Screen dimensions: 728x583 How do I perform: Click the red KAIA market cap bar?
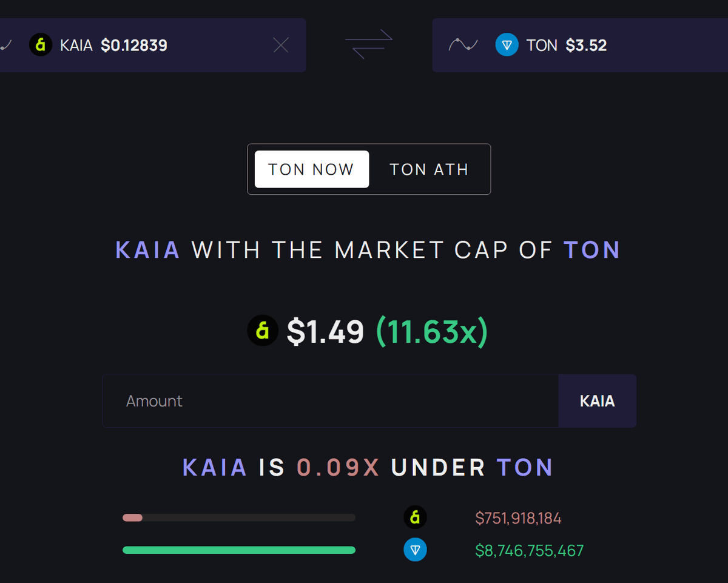(132, 517)
